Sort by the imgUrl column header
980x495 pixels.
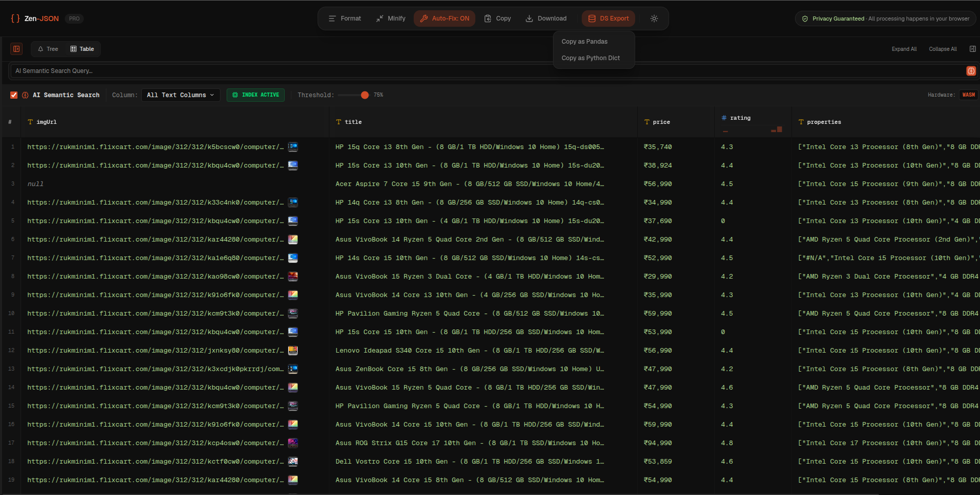175,122
